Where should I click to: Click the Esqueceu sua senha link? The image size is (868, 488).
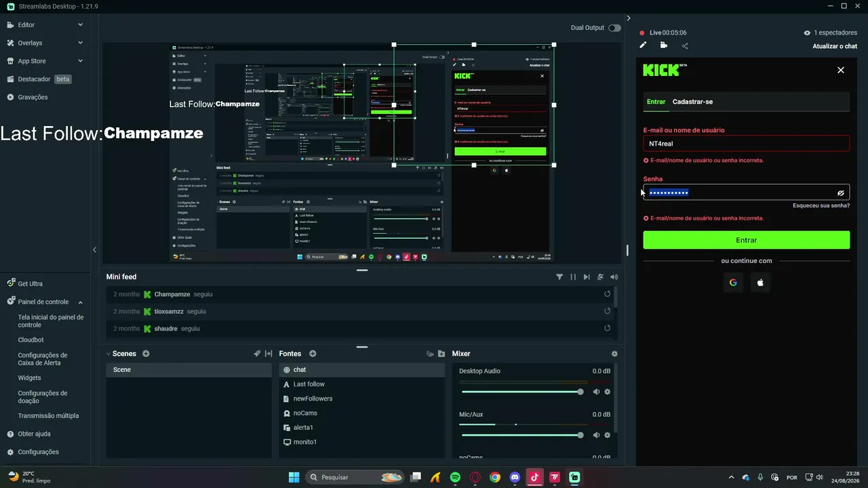tap(821, 205)
